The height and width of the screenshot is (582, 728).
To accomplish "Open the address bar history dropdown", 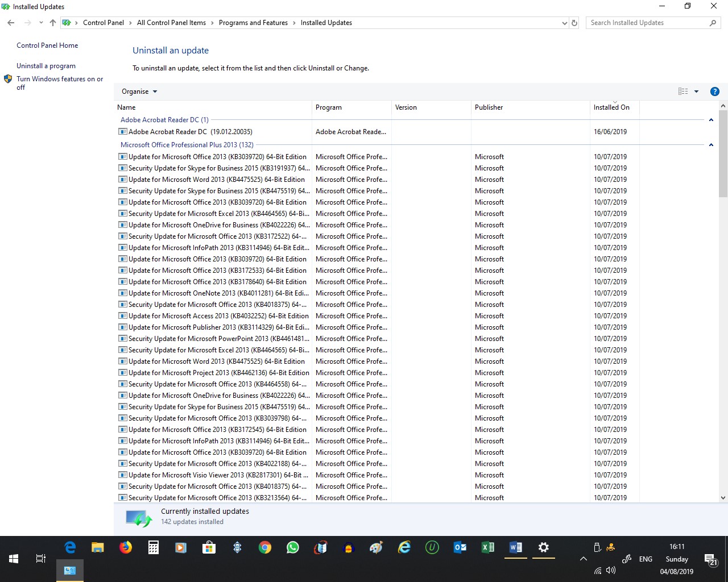I will [564, 23].
